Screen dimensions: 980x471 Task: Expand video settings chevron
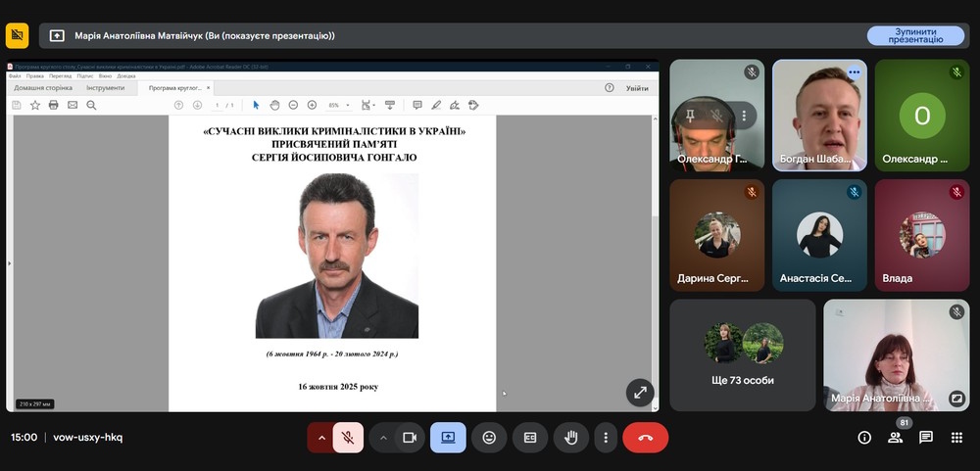click(383, 438)
